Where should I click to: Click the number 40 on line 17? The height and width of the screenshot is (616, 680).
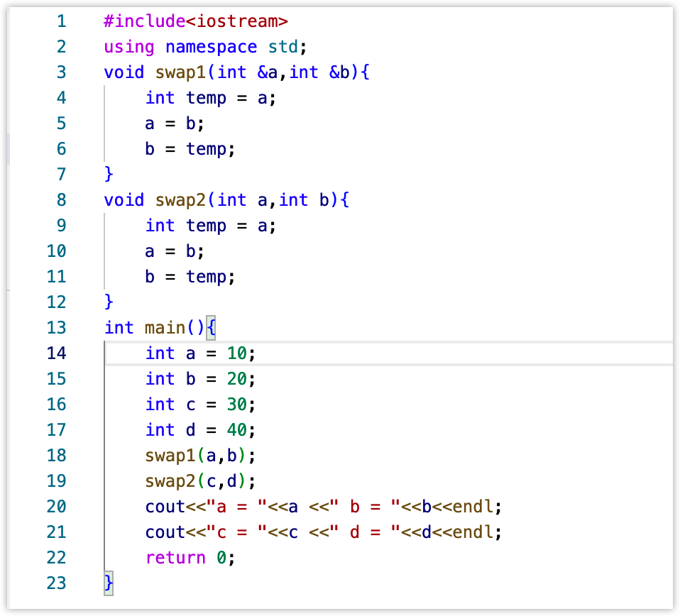[237, 430]
